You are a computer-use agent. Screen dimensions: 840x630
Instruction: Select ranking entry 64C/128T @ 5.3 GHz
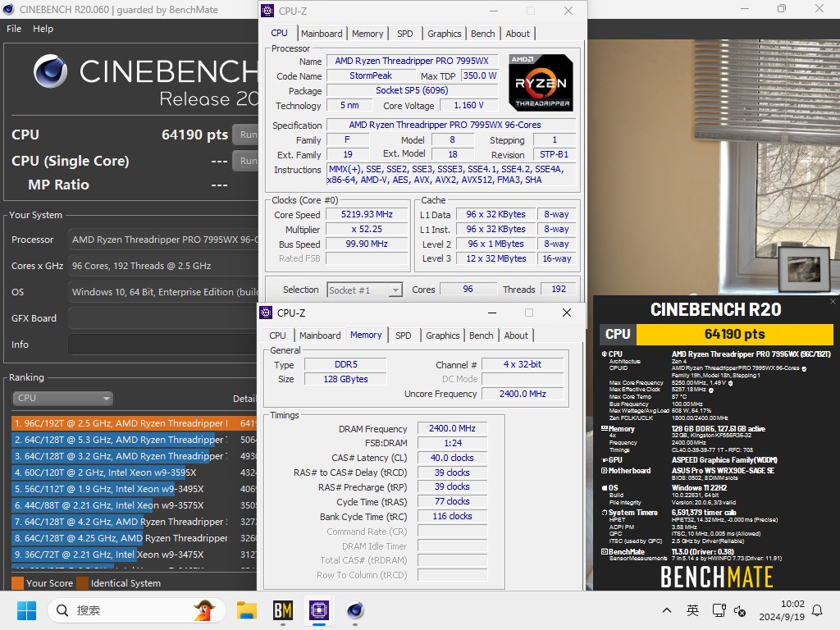tap(134, 440)
